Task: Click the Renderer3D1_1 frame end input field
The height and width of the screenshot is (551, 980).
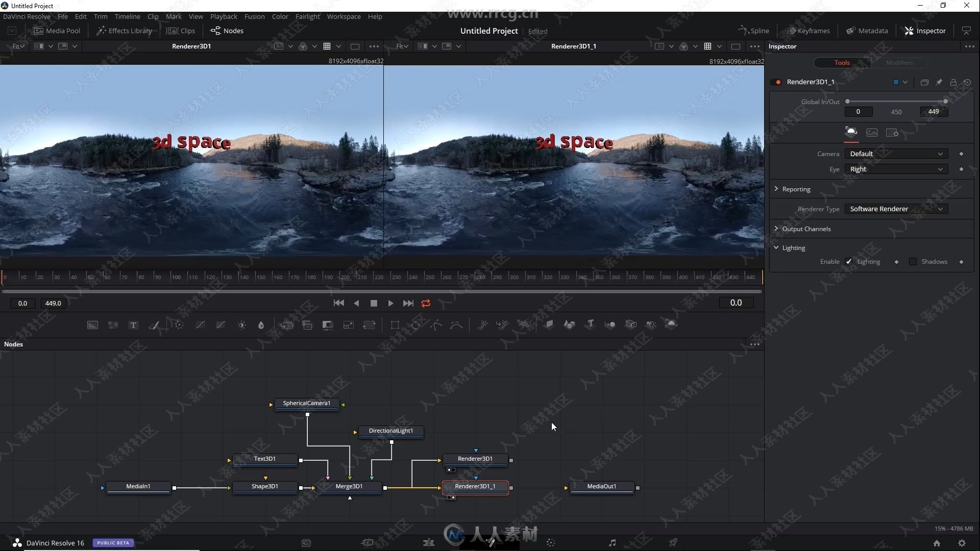Action: (x=934, y=111)
